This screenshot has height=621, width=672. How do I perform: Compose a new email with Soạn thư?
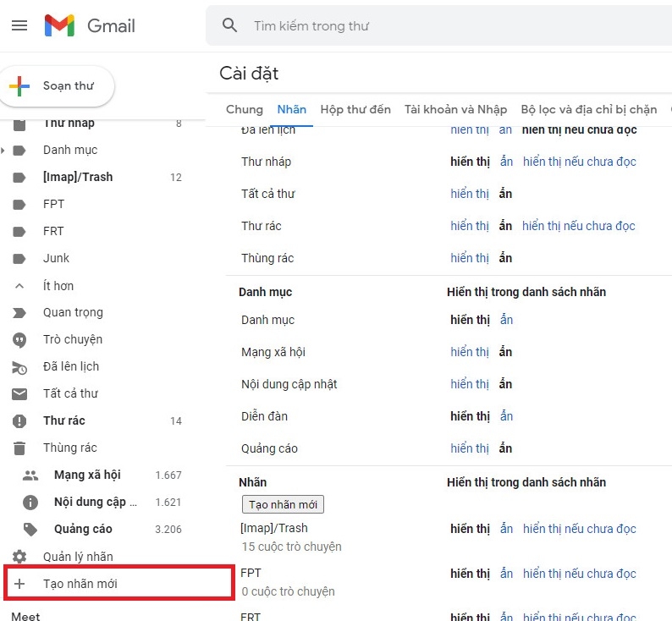57,85
